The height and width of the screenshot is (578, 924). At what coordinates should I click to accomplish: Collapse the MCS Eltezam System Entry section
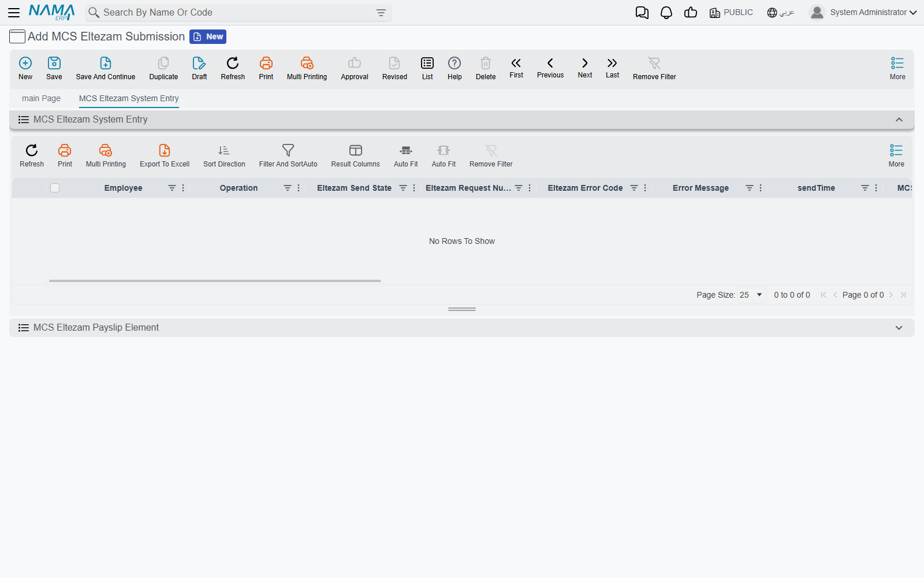pyautogui.click(x=899, y=120)
